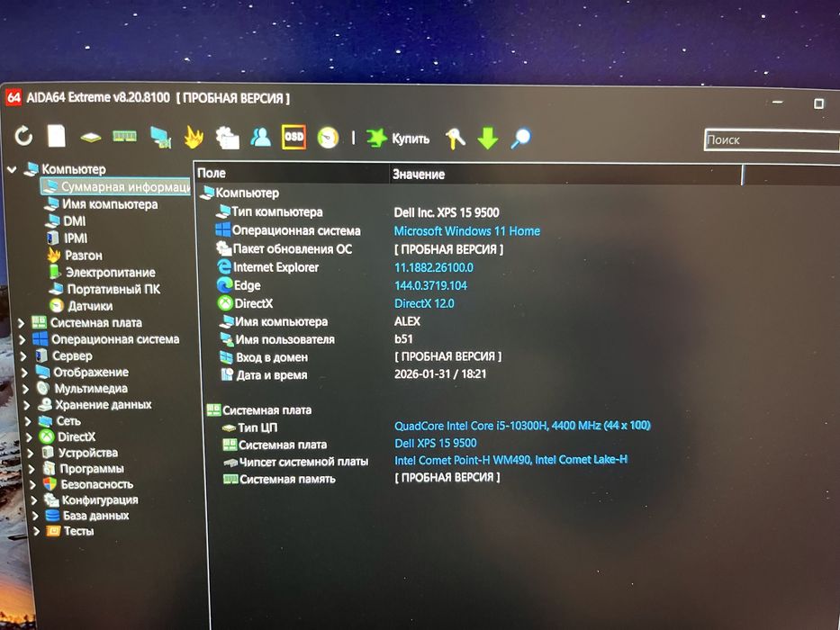
Task: Click the Internet Explorer row icon
Action: (x=224, y=266)
